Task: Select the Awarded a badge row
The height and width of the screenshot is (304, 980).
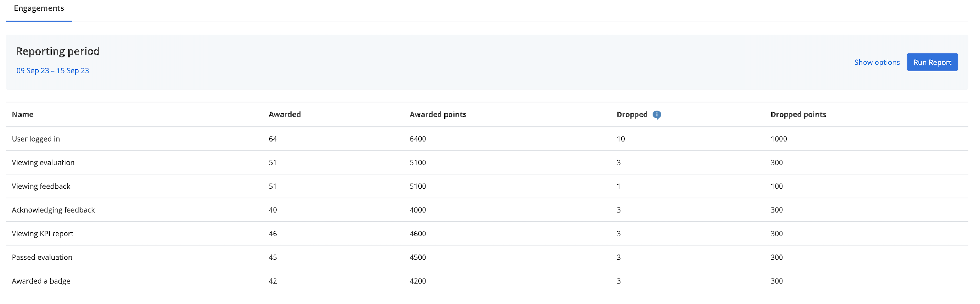Action: (41, 281)
